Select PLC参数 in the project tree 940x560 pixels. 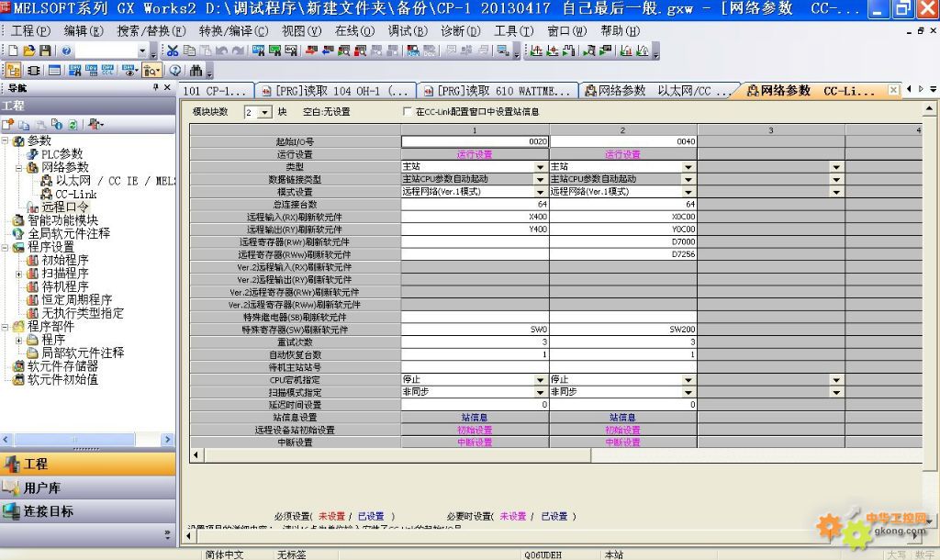pyautogui.click(x=62, y=154)
